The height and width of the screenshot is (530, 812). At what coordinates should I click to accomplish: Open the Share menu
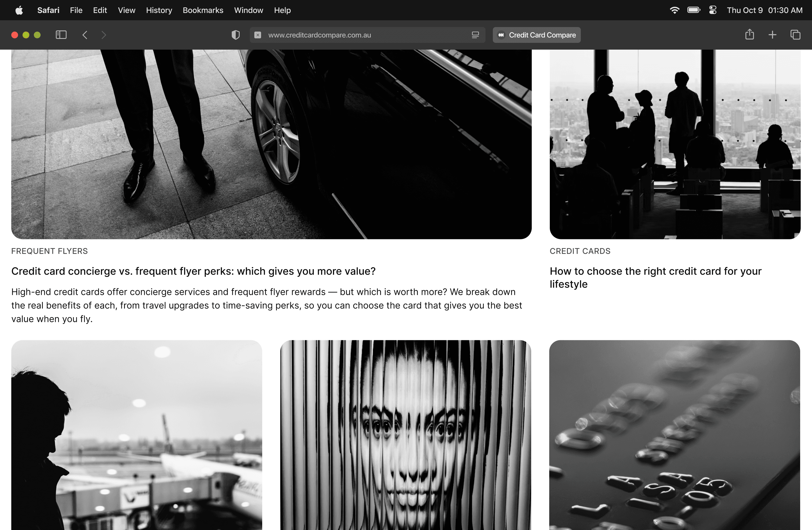tap(749, 35)
